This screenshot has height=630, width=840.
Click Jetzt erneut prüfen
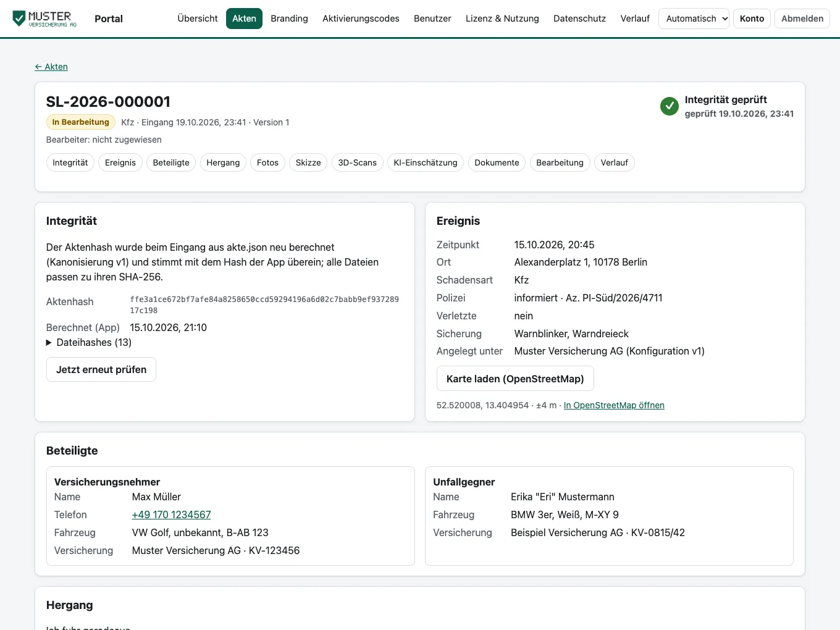[101, 369]
